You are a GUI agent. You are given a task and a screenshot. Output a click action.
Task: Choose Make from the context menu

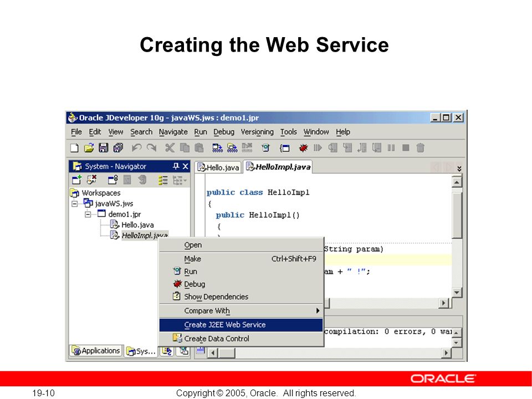(x=241, y=259)
